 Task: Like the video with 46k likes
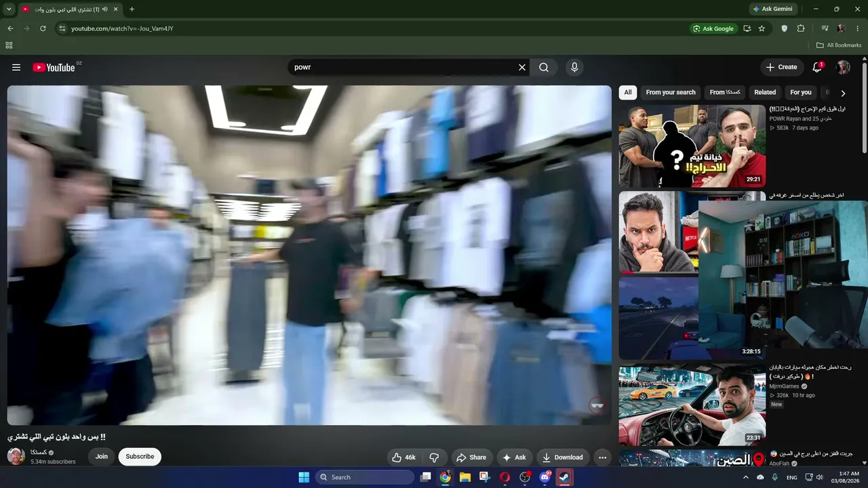coord(403,457)
